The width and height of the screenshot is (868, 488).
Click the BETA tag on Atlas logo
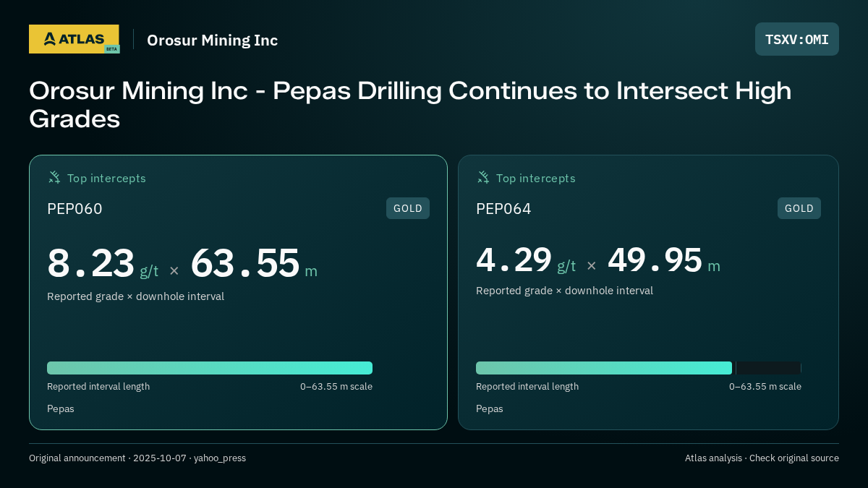111,49
